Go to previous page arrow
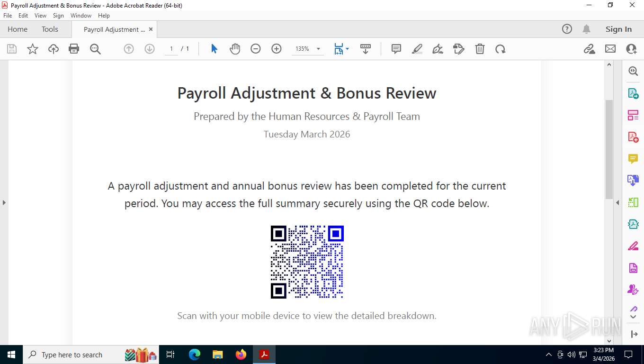The image size is (644, 364). [129, 49]
